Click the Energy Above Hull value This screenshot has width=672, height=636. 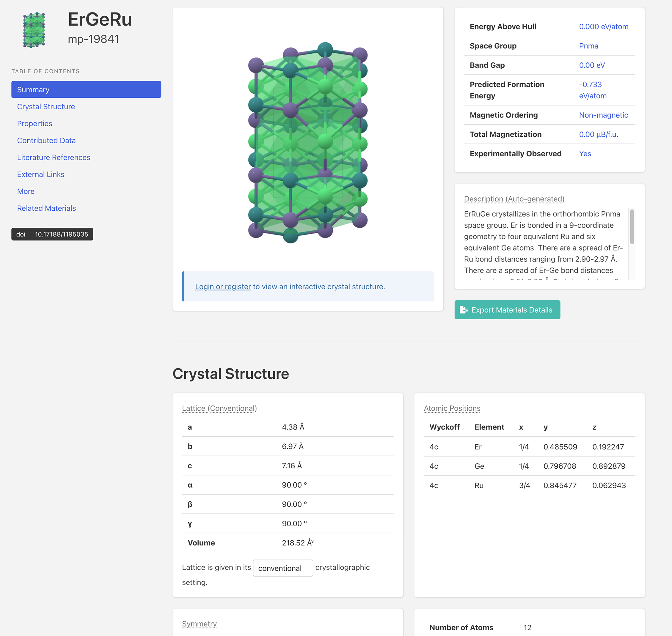click(x=604, y=26)
